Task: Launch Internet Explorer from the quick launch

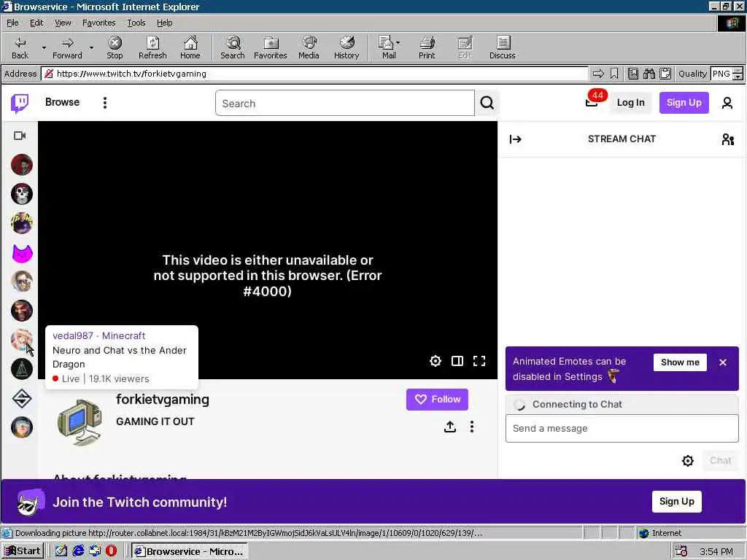Action: (x=78, y=551)
